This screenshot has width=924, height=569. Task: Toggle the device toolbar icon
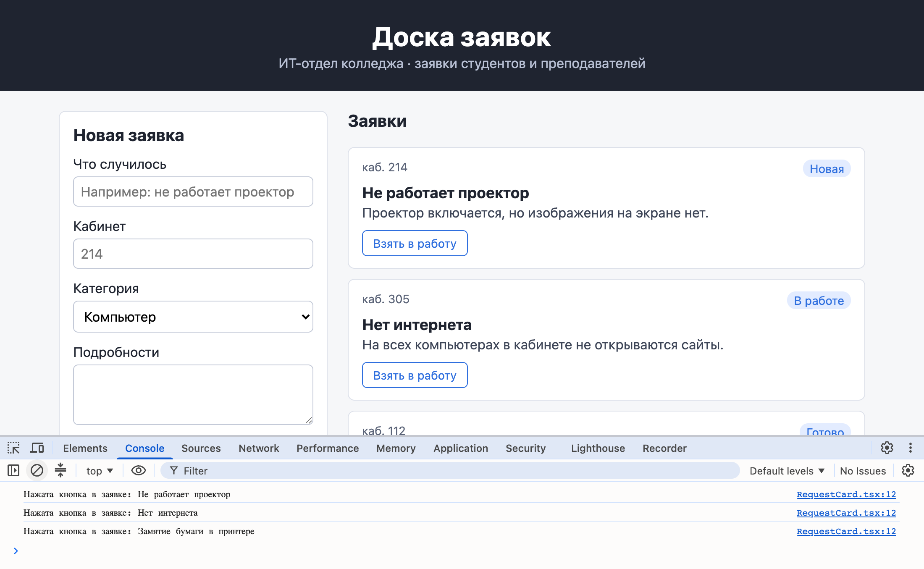37,448
